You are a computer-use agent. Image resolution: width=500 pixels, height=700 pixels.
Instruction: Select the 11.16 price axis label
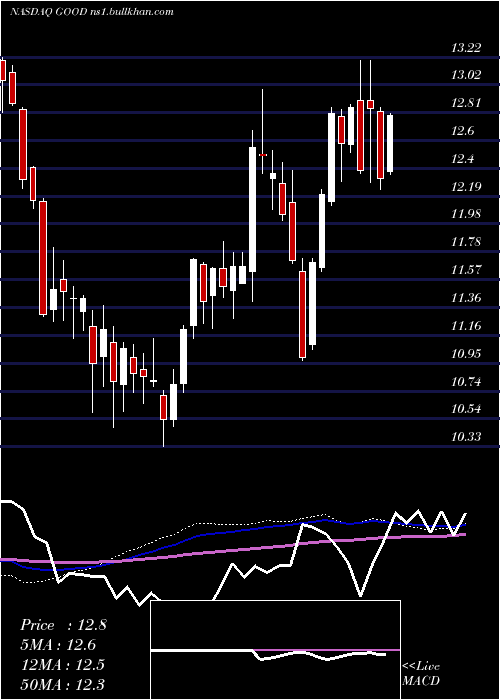pyautogui.click(x=467, y=326)
